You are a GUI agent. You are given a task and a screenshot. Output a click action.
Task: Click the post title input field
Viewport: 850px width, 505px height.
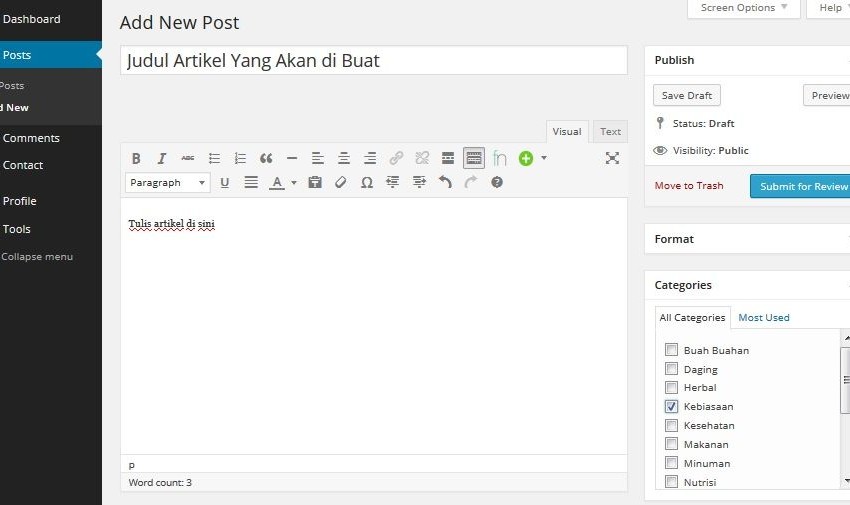click(x=373, y=61)
